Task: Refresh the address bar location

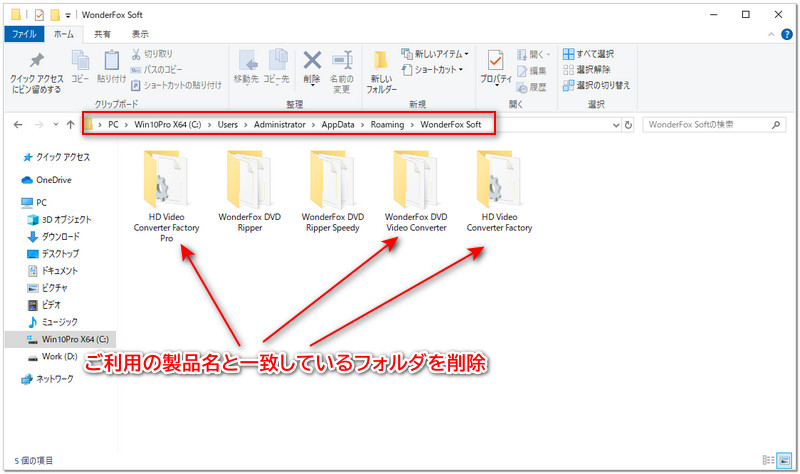Action: coord(628,124)
